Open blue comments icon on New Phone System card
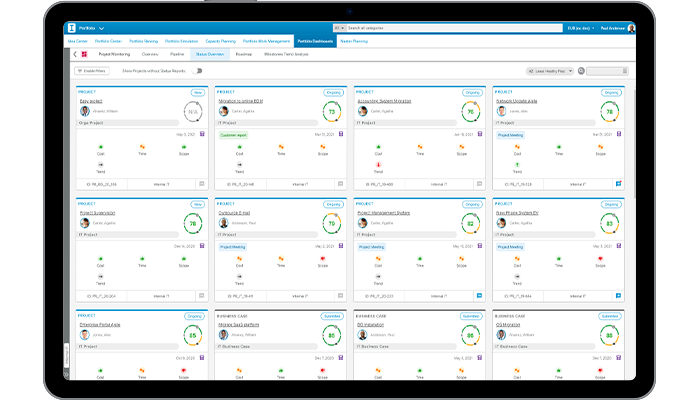700x400 pixels. coord(618,296)
